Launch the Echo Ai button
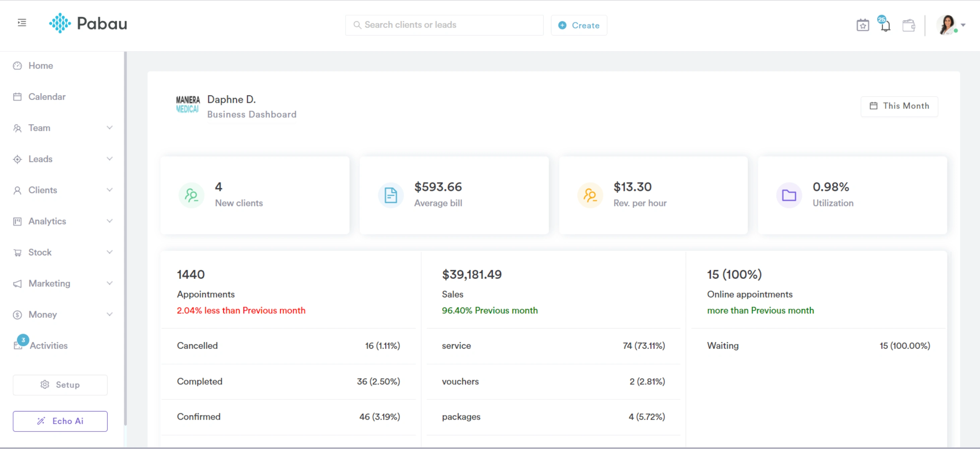The image size is (980, 449). pos(60,421)
